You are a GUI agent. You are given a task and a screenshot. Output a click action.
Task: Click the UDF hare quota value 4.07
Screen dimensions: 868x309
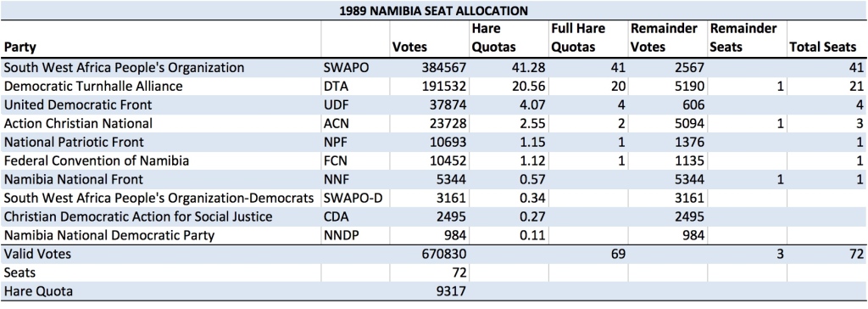click(532, 105)
